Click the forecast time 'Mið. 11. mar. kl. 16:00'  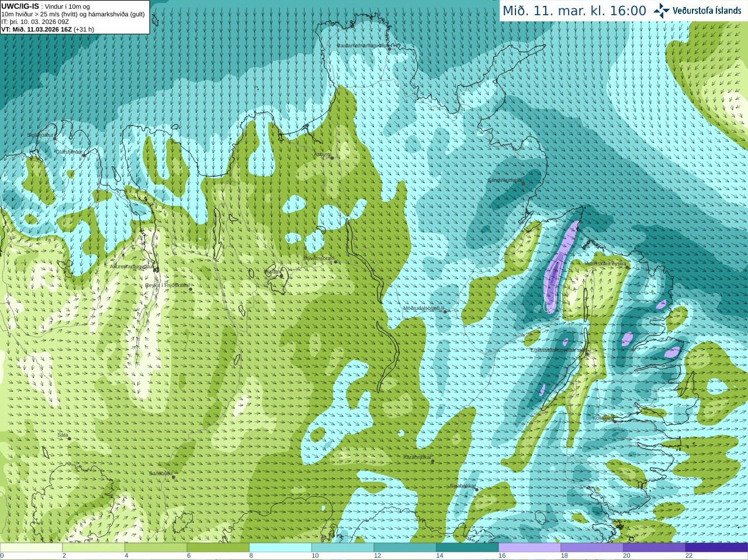[574, 11]
